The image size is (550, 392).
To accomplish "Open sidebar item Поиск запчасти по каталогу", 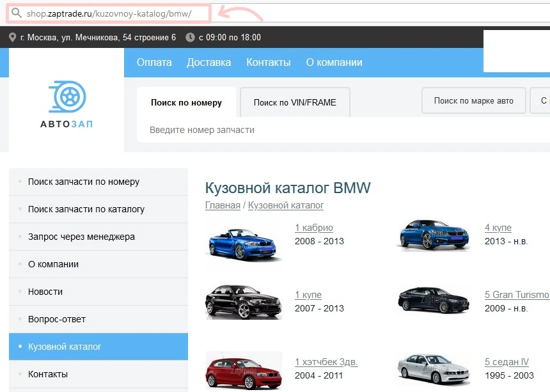I will click(x=98, y=209).
